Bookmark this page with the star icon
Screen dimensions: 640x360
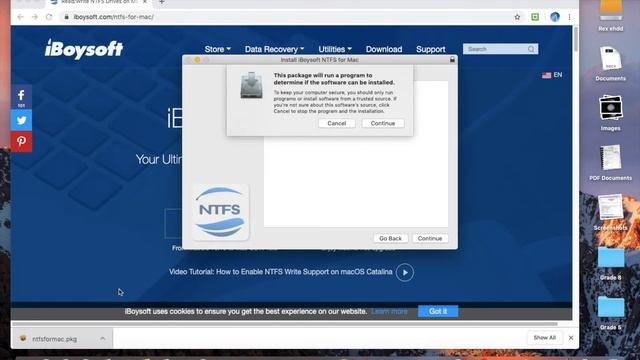(x=517, y=17)
